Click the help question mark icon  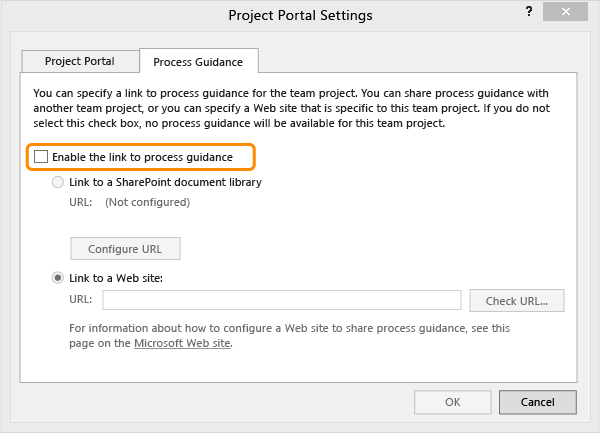tap(527, 13)
